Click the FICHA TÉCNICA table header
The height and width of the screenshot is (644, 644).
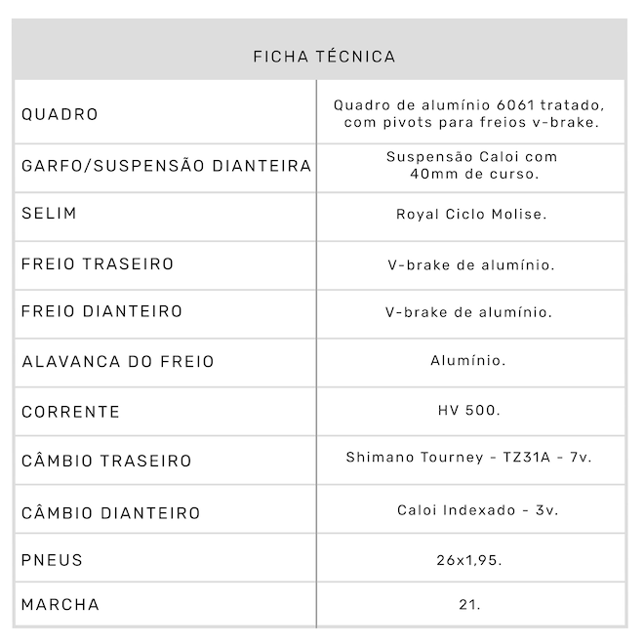pos(324,57)
